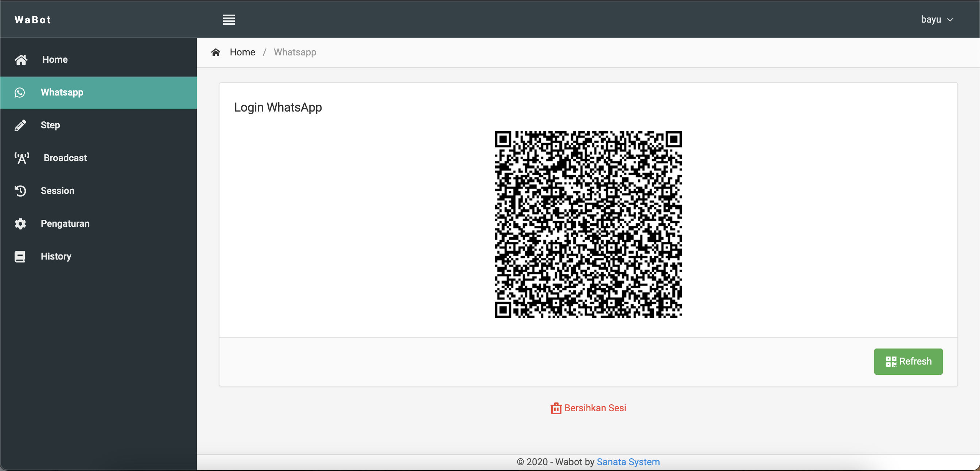Click the WhatsApp logo icon in sidebar
980x471 pixels.
click(x=20, y=93)
